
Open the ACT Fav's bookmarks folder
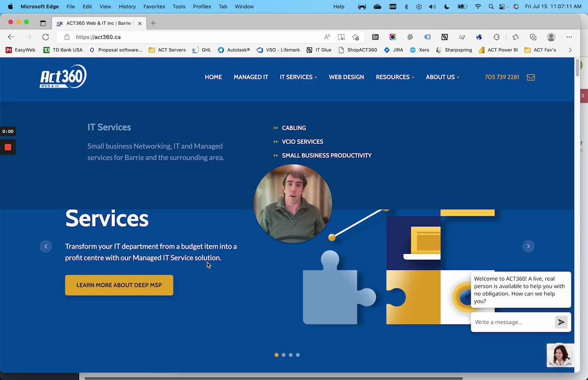(x=540, y=50)
